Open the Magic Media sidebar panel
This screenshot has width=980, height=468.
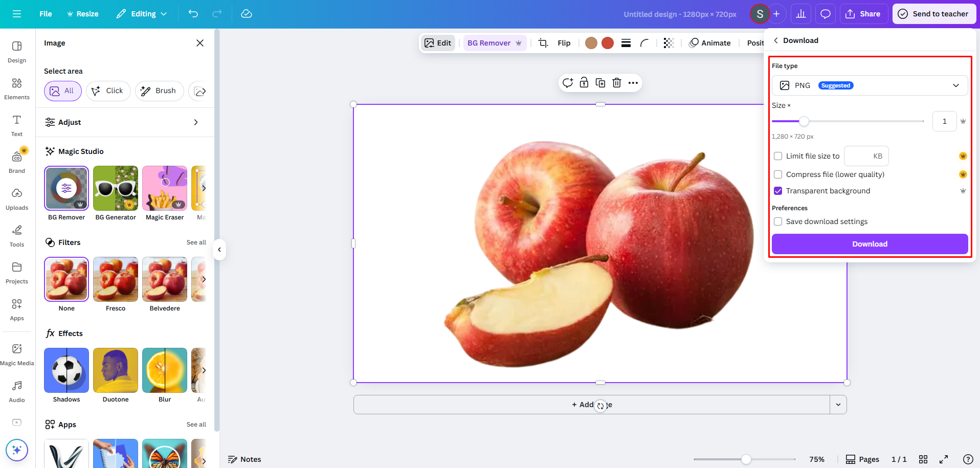point(17,354)
